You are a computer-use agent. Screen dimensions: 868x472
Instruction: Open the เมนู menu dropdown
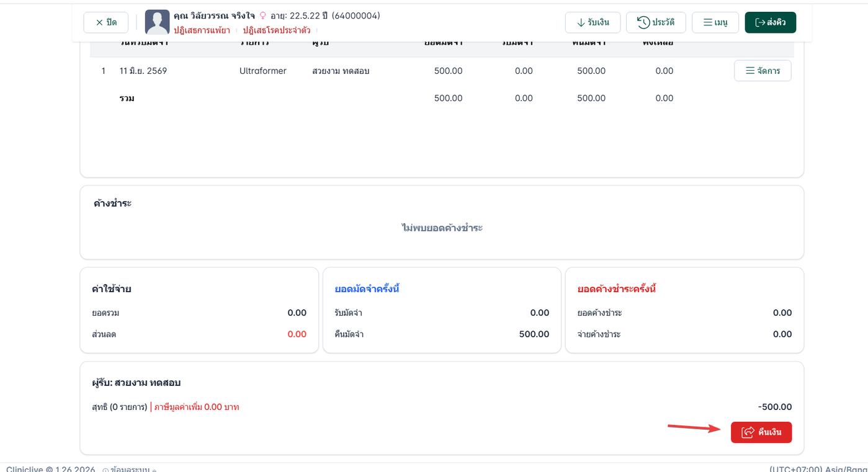pos(715,22)
